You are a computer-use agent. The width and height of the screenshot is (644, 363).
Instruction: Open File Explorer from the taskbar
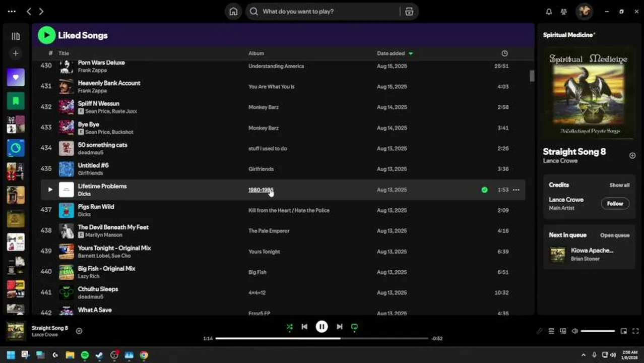70,355
